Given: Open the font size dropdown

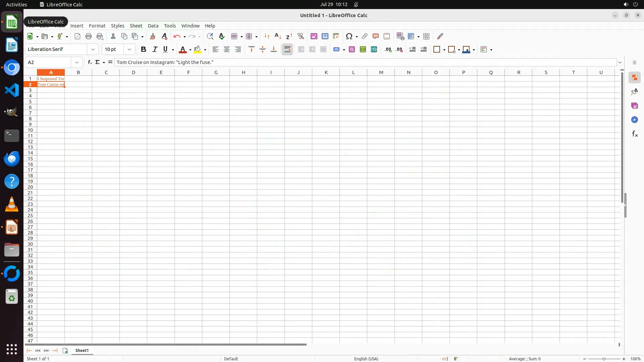Looking at the screenshot, I should click(129, 49).
